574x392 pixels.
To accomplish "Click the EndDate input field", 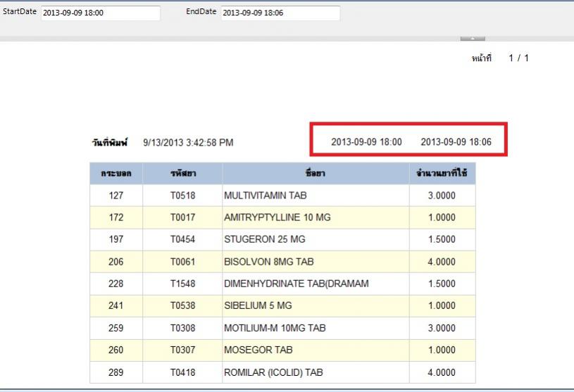I will pos(280,13).
